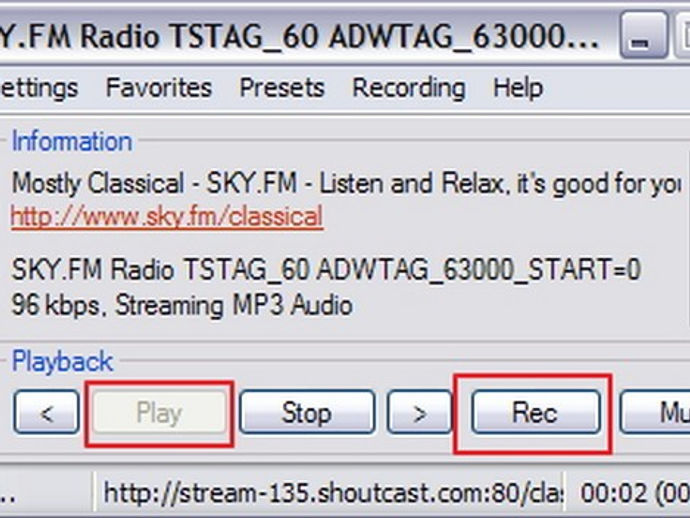The image size is (690, 518).
Task: Open the Help menu
Action: click(518, 88)
